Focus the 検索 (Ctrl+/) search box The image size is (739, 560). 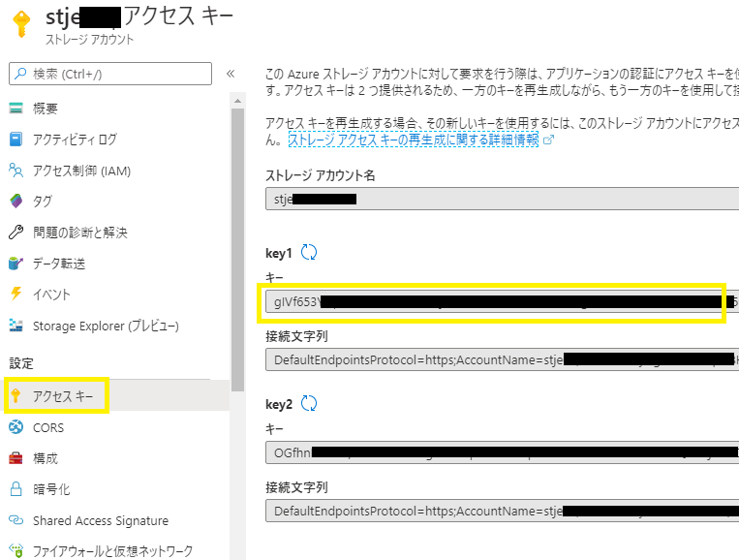110,74
